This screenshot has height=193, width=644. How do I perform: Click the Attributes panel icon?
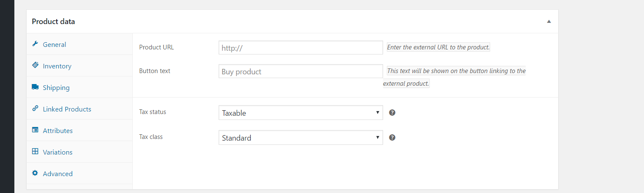[35, 130]
